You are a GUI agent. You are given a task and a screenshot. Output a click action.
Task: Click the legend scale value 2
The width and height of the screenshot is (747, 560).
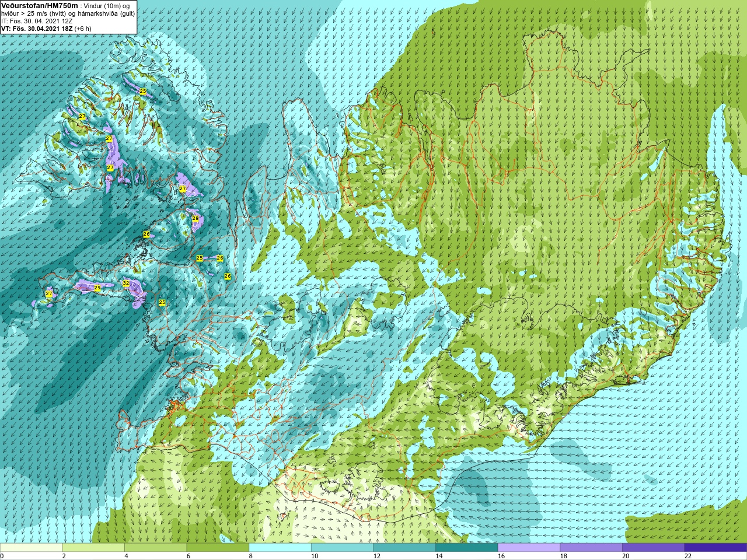point(64,556)
